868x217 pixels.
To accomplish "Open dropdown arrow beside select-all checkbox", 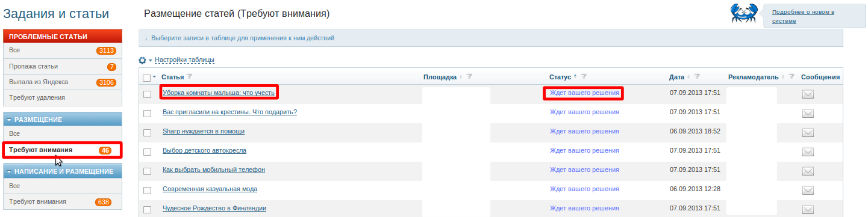I will pos(154,77).
